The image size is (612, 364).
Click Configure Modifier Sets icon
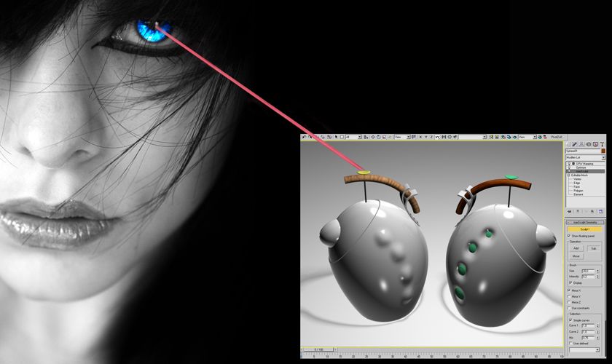pyautogui.click(x=602, y=211)
